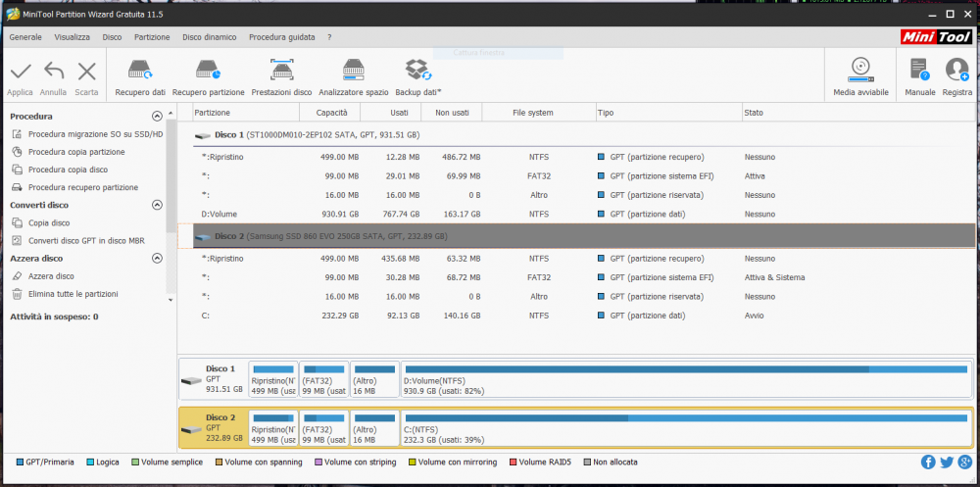This screenshot has width=980, height=487.
Task: Click the Scarta discard X icon
Action: [x=86, y=71]
